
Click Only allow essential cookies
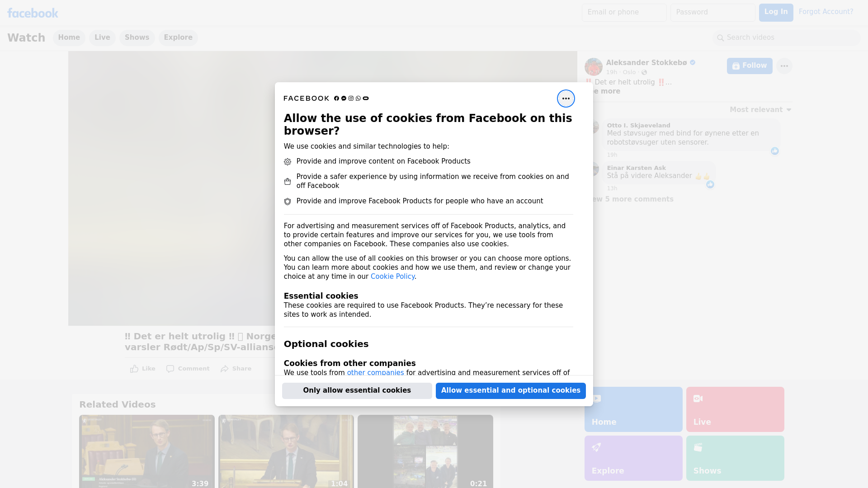pyautogui.click(x=357, y=391)
